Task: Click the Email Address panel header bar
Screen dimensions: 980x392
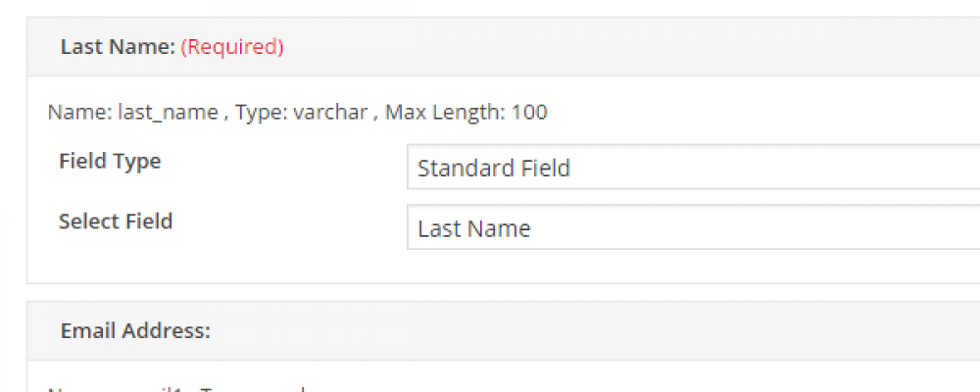Action: pos(588,330)
